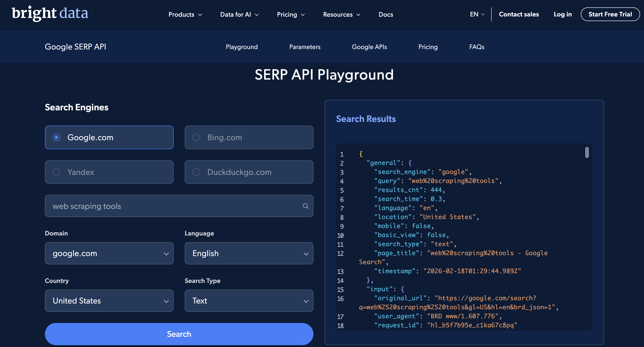644x347 pixels.
Task: Click the Bright Data logo
Action: [50, 13]
